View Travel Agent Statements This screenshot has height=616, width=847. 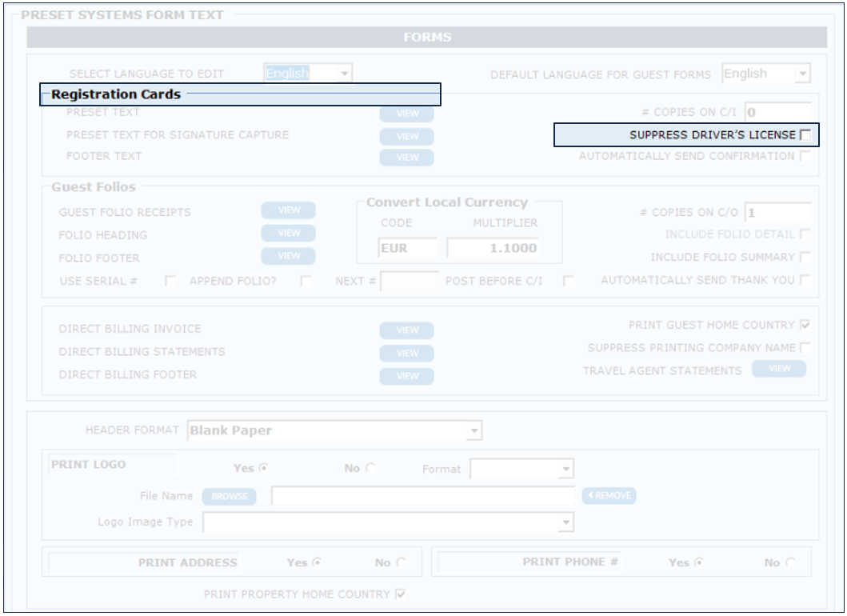tap(779, 369)
